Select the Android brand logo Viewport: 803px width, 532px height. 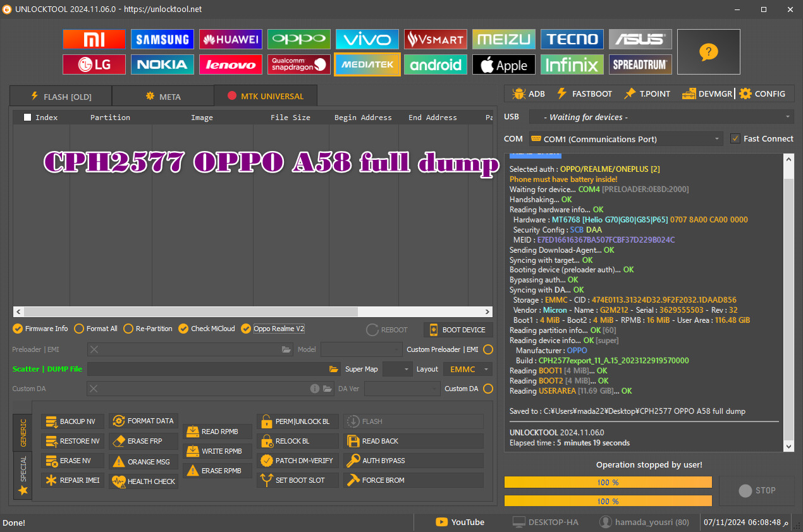[436, 64]
